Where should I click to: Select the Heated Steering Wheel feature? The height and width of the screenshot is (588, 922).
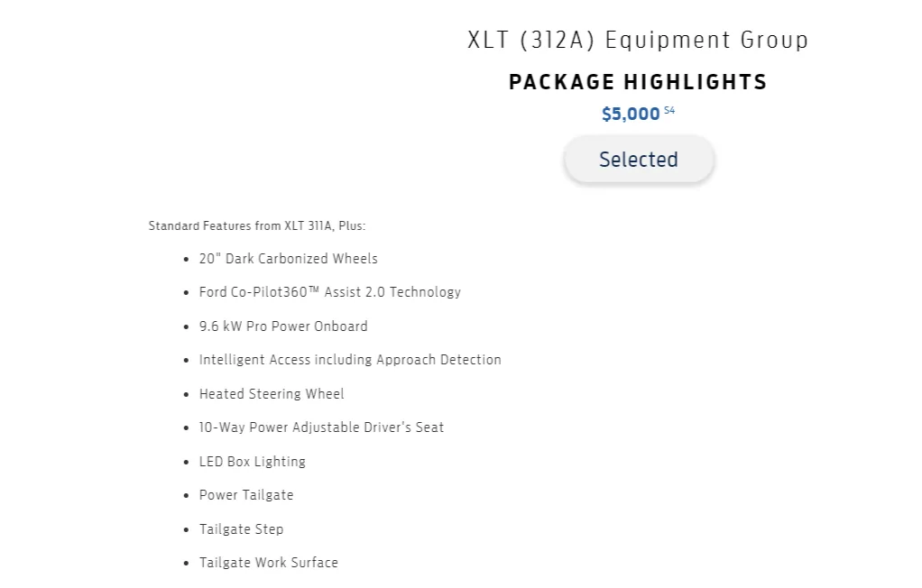tap(272, 394)
